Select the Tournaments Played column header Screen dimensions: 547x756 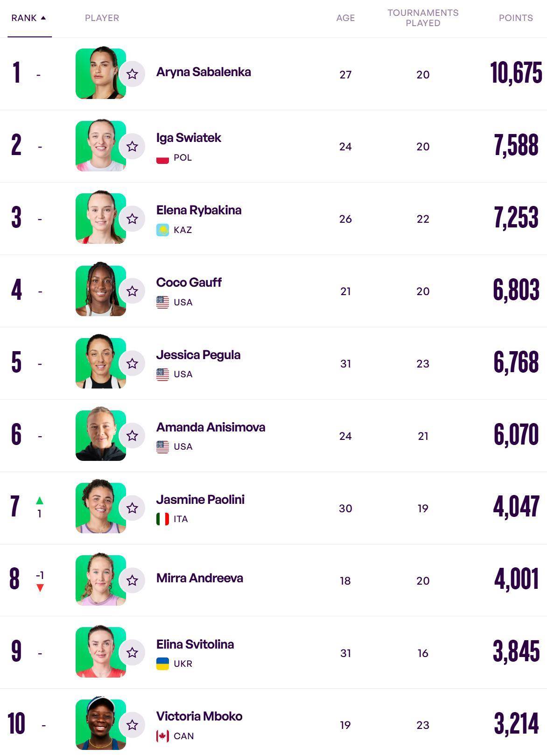[x=423, y=18]
